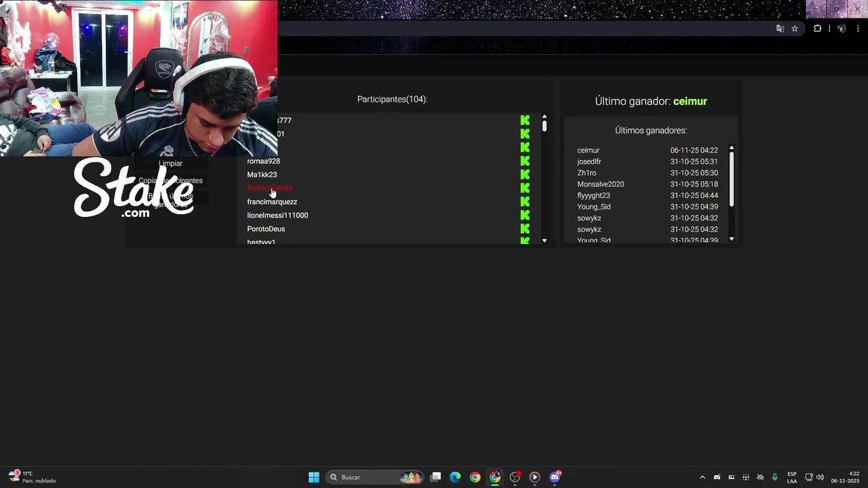The width and height of the screenshot is (868, 488).
Task: Select participant lionelmessi111000
Action: click(x=277, y=215)
